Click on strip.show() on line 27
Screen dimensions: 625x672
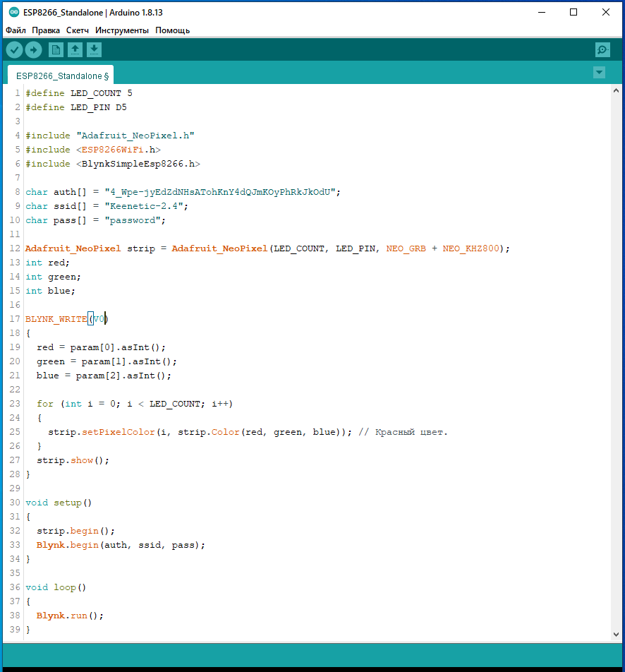click(x=73, y=460)
